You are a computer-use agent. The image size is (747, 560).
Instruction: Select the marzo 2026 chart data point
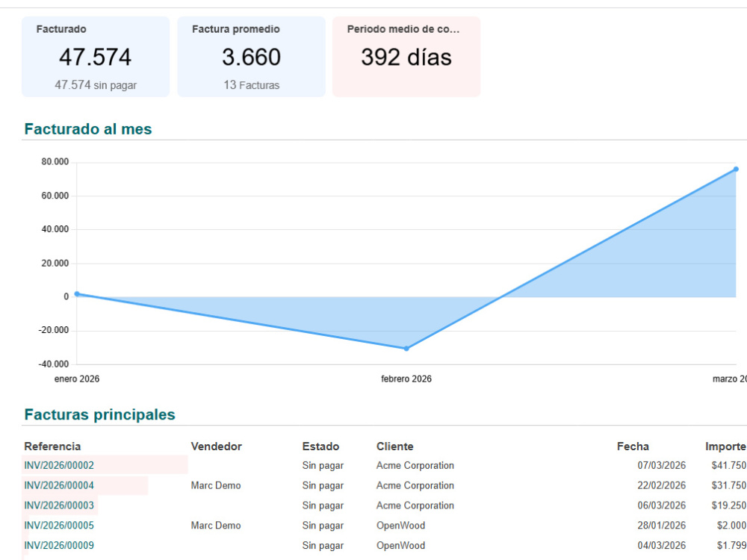click(x=736, y=169)
